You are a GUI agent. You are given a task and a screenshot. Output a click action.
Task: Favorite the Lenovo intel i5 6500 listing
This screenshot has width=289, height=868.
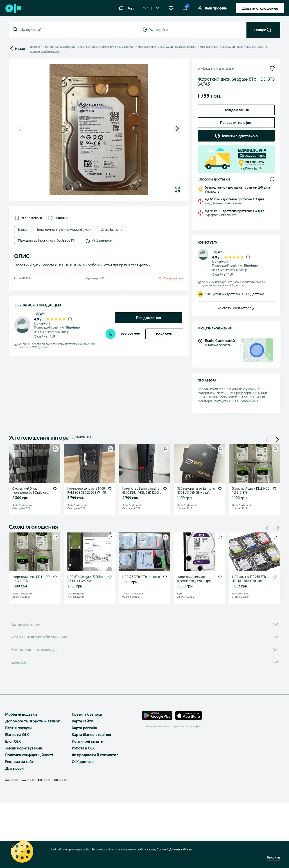[x=165, y=489]
